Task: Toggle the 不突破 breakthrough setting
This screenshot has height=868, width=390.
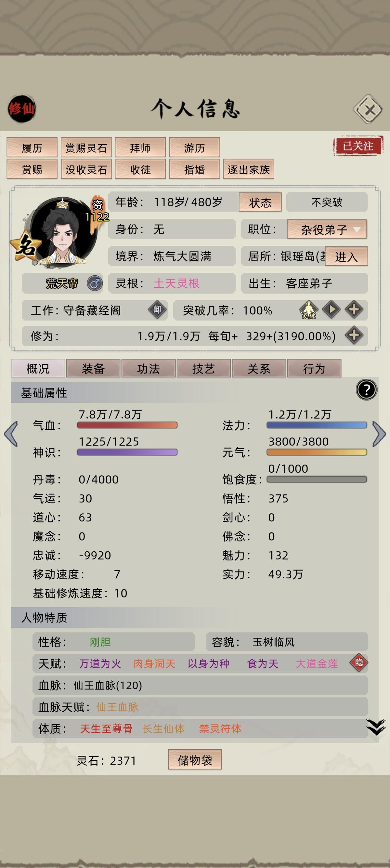Action: [327, 202]
